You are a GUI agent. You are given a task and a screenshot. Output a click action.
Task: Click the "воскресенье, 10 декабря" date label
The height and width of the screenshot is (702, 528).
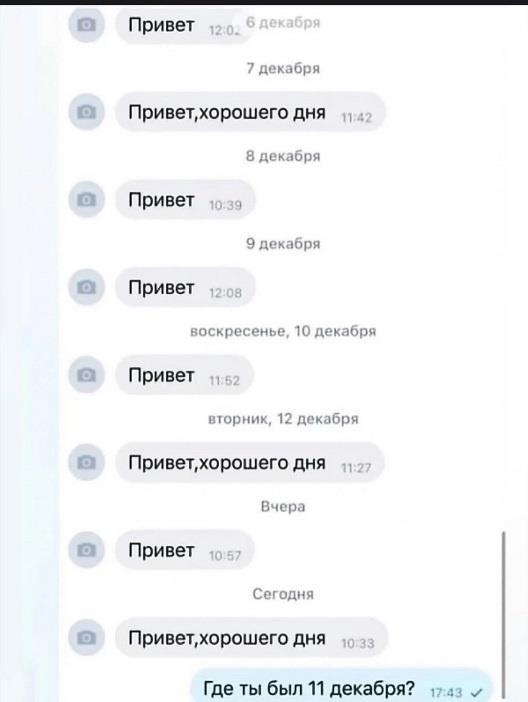coord(283,331)
